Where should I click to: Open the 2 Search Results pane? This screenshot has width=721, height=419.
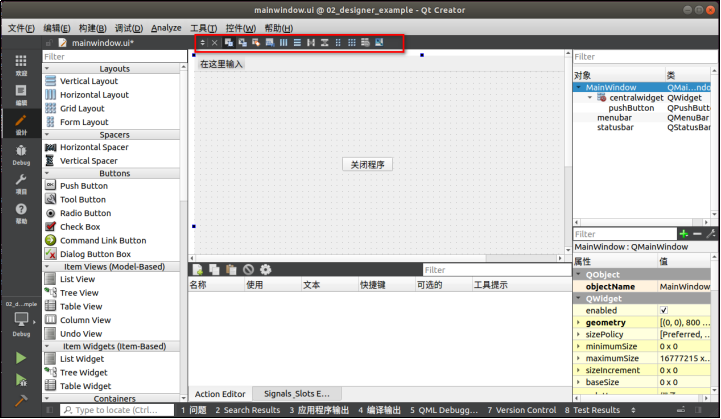click(x=247, y=410)
